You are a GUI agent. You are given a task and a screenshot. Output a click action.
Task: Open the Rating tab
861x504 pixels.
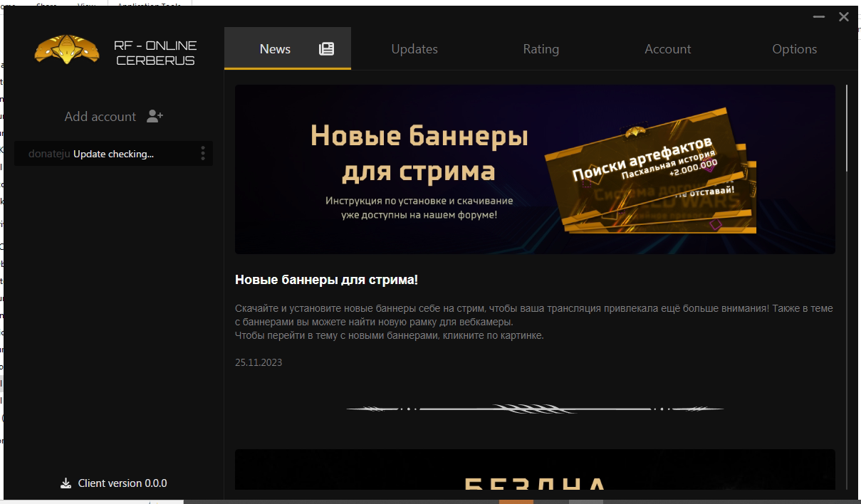[x=541, y=49]
